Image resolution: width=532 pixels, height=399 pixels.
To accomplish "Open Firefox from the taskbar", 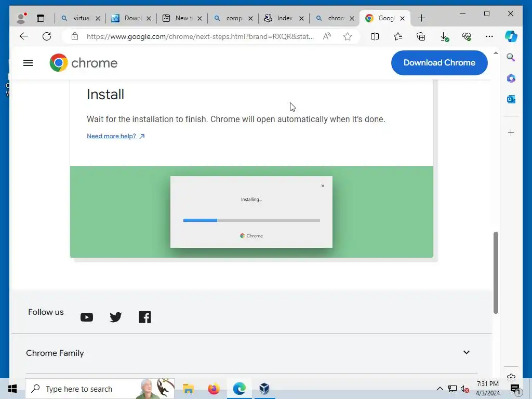I will click(214, 389).
